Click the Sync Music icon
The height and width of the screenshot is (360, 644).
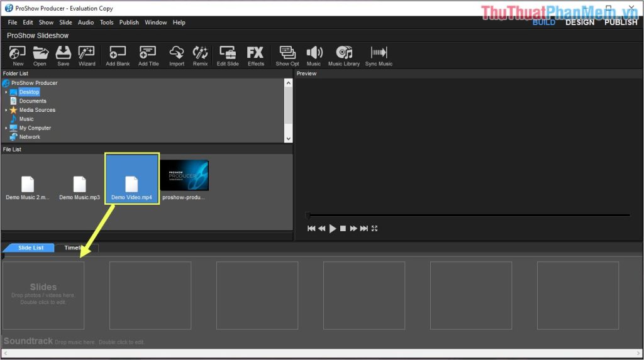tap(379, 56)
